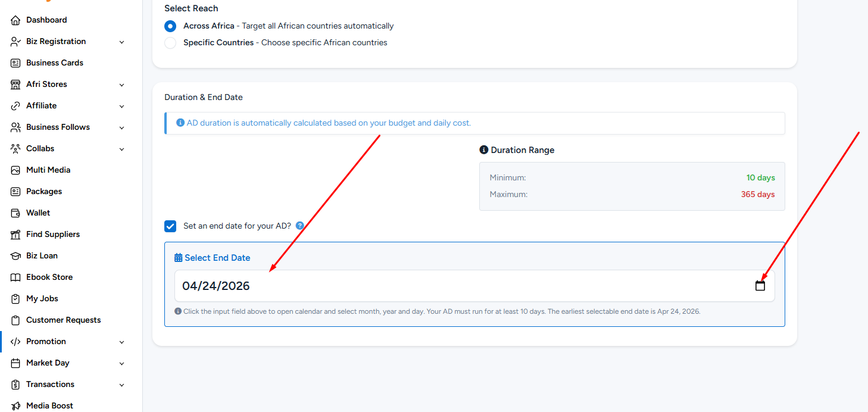Expand the Promotion menu chevron
The height and width of the screenshot is (412, 868).
tap(121, 342)
